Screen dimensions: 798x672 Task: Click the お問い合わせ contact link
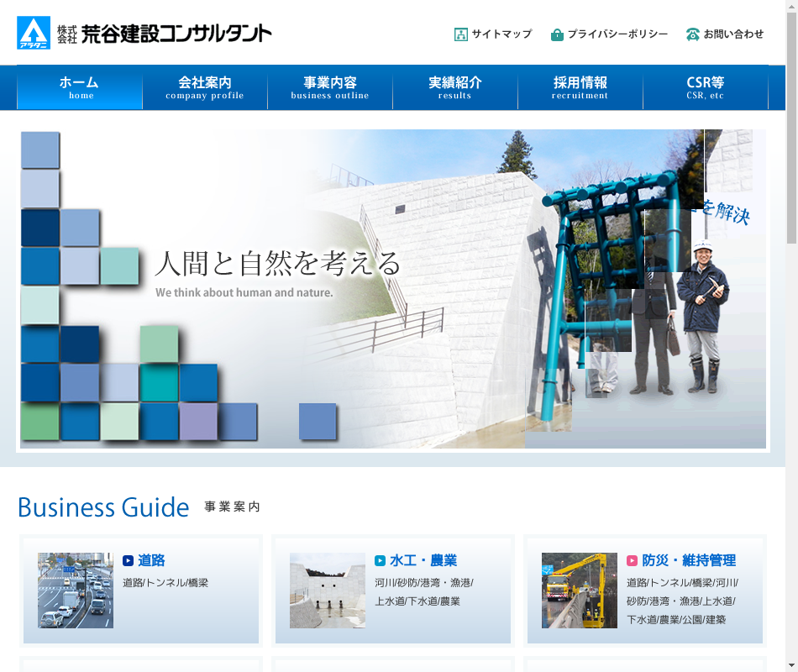pyautogui.click(x=733, y=34)
